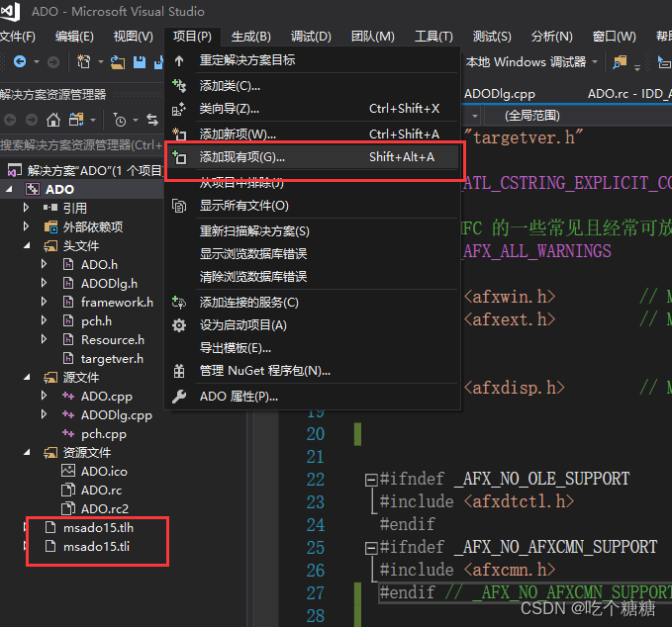This screenshot has width=672, height=627.
Task: Start 本地 Windows 调试器 debugging
Action: coord(526,62)
